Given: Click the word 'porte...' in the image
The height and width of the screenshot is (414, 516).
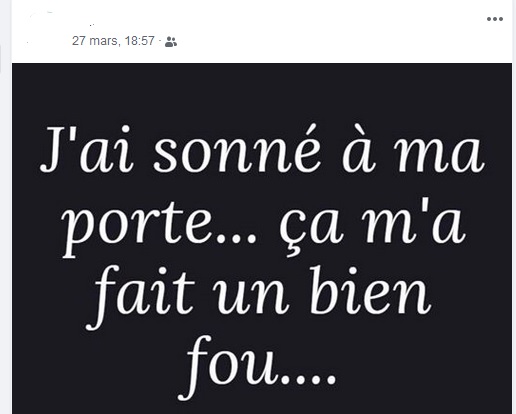Looking at the screenshot, I should (160, 225).
